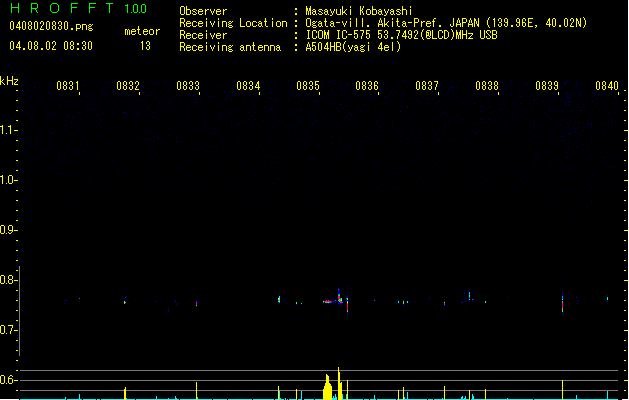This screenshot has height=400, width=629.
Task: Click the Receiving antenna label
Action: click(230, 47)
